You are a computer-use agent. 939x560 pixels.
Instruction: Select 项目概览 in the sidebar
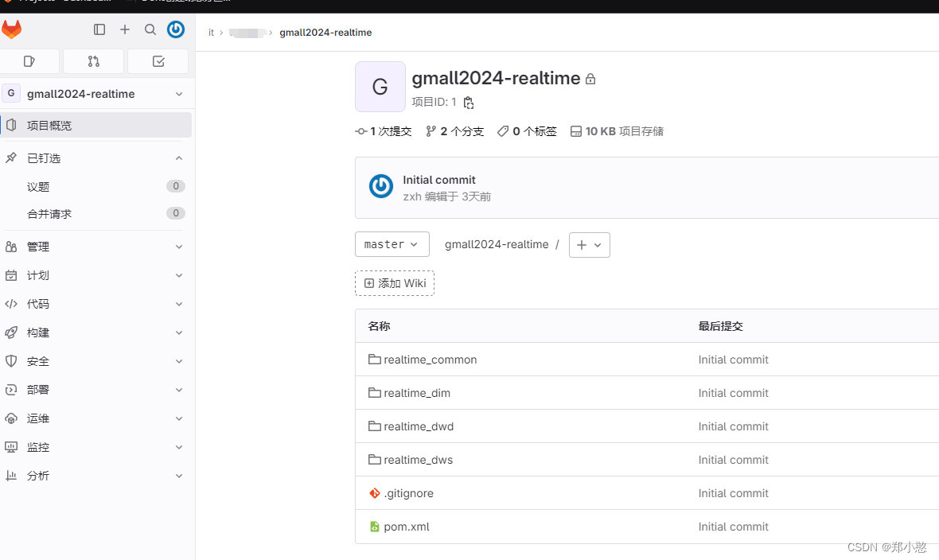tap(95, 125)
